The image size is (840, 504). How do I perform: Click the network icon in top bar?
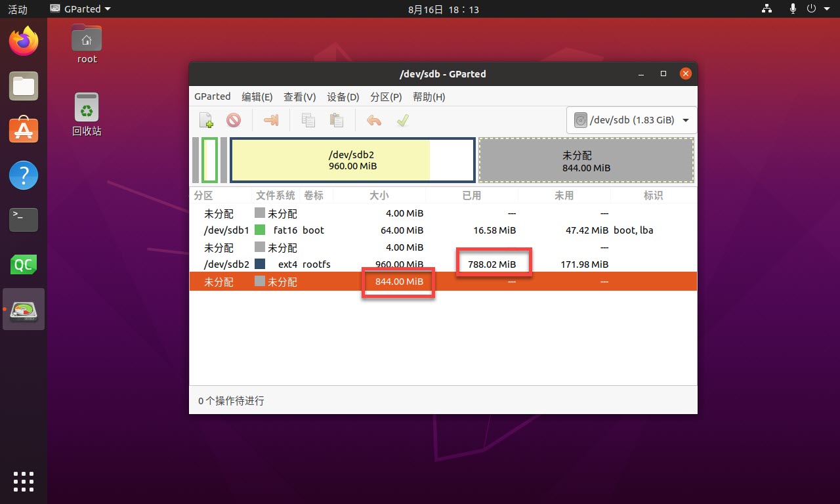[x=766, y=9]
